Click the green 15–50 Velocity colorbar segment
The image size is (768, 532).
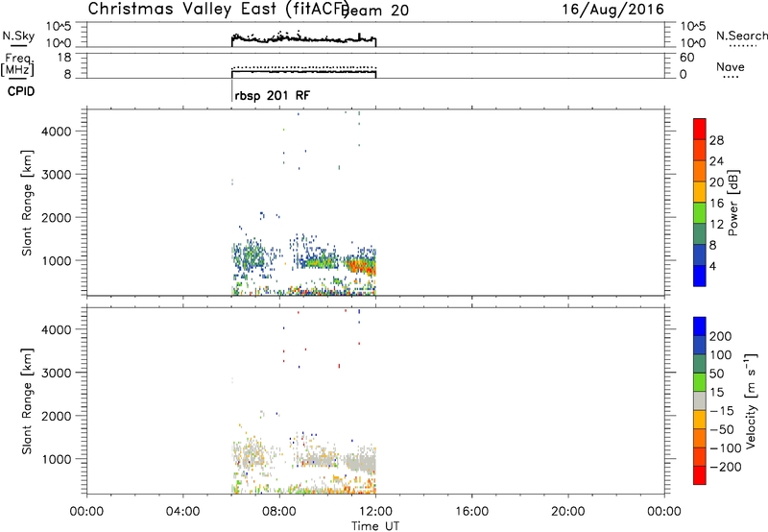tap(700, 382)
